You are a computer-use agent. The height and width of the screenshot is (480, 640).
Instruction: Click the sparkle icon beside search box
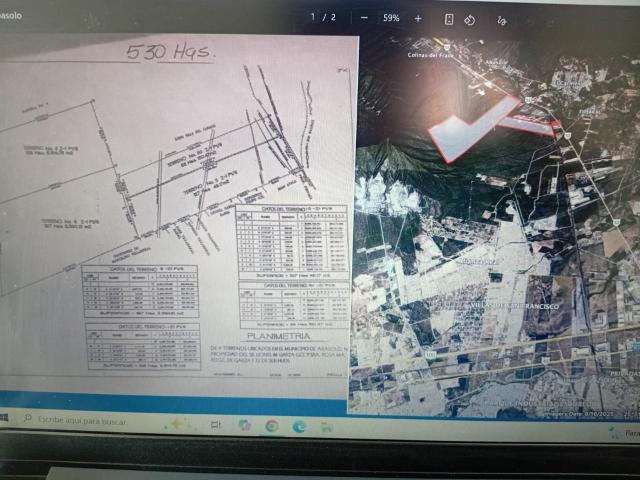click(176, 424)
